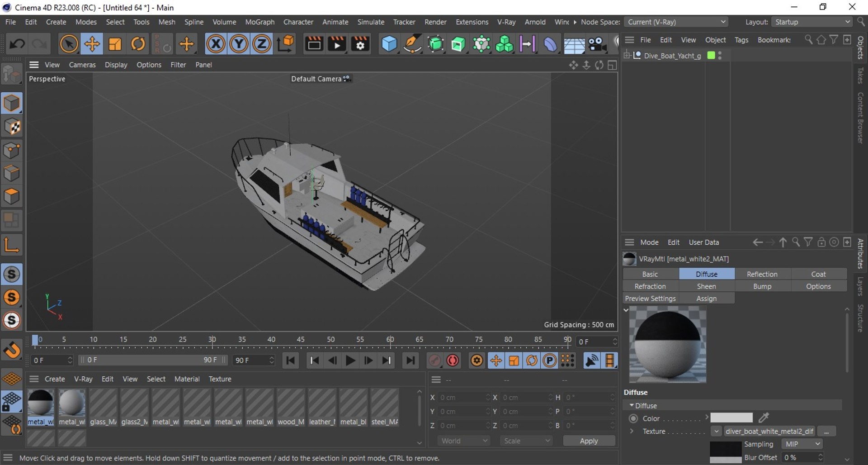The image size is (868, 465).
Task: Select the Spline Pen tool
Action: click(412, 44)
